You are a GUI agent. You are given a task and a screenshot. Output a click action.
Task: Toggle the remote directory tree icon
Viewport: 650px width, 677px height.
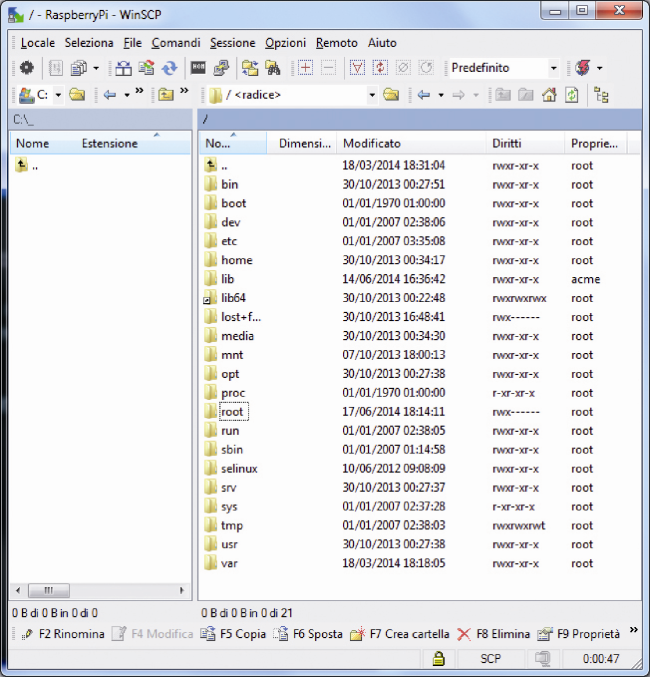[x=601, y=95]
